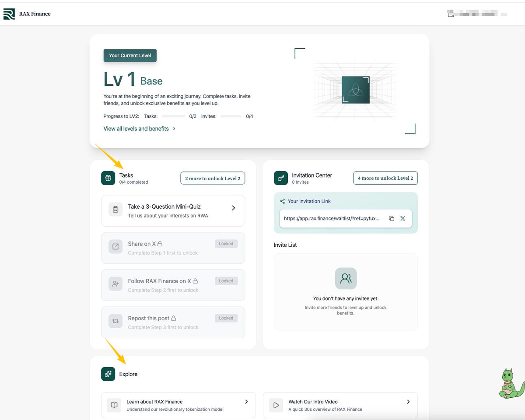Click Complete Step 3 first to unlock text
The height and width of the screenshot is (420, 525).
coord(163,327)
